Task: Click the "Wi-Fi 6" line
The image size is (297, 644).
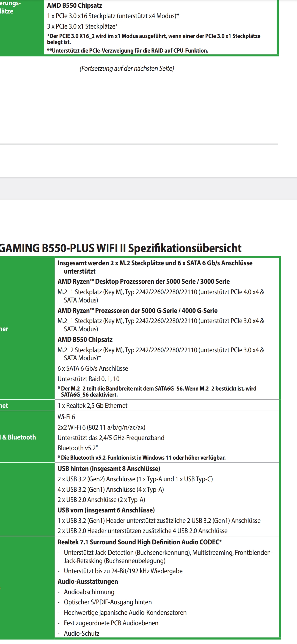Action: (66, 417)
